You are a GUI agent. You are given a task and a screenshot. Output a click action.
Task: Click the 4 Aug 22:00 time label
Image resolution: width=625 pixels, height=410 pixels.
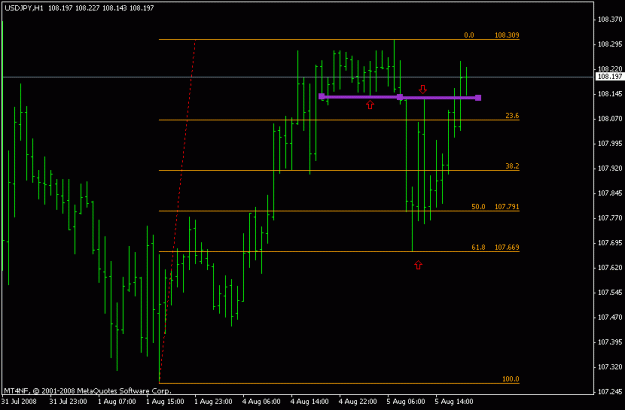pyautogui.click(x=358, y=401)
